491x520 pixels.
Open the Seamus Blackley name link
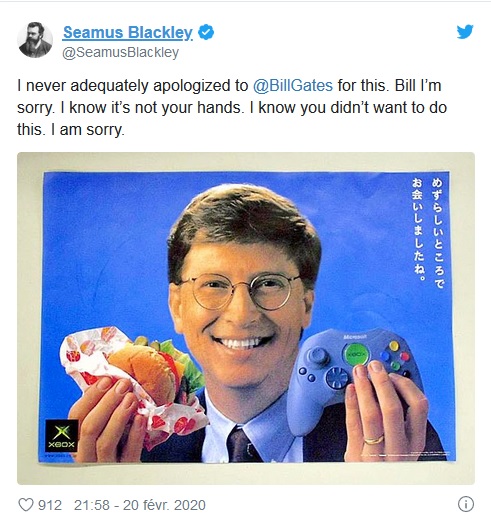128,32
